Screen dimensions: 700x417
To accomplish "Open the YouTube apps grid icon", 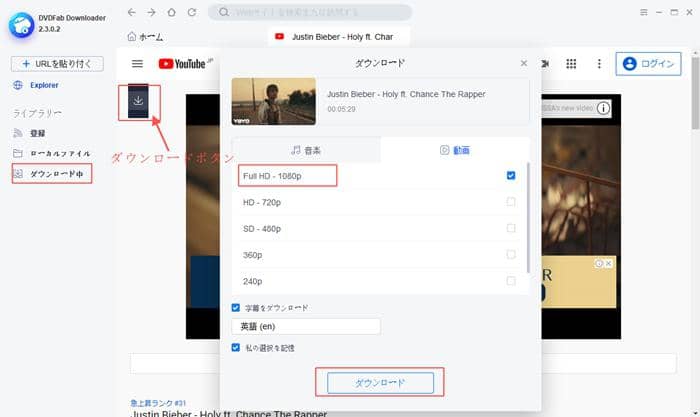I will coord(571,63).
